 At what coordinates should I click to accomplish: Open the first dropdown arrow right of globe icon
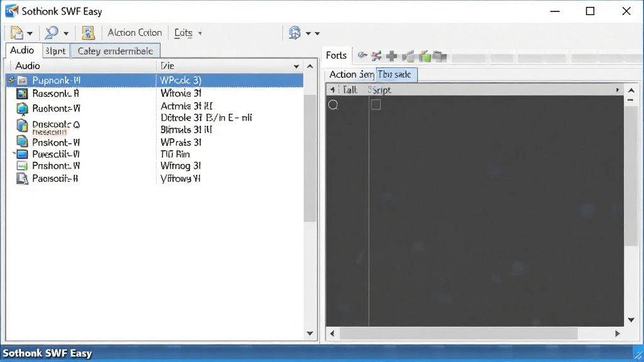[308, 34]
